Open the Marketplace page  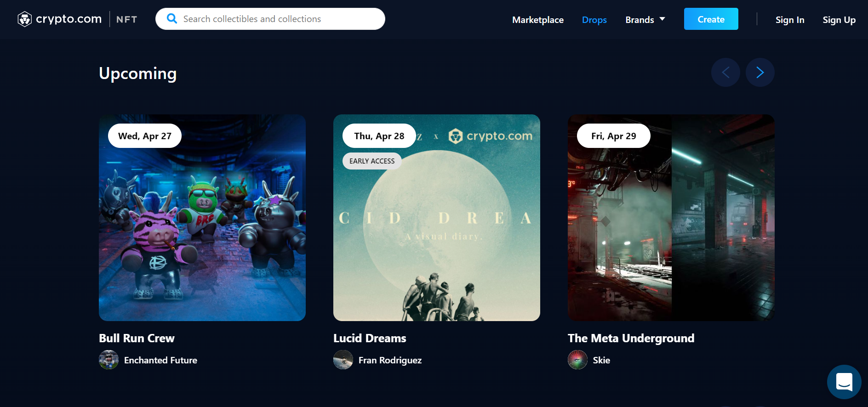pos(538,20)
